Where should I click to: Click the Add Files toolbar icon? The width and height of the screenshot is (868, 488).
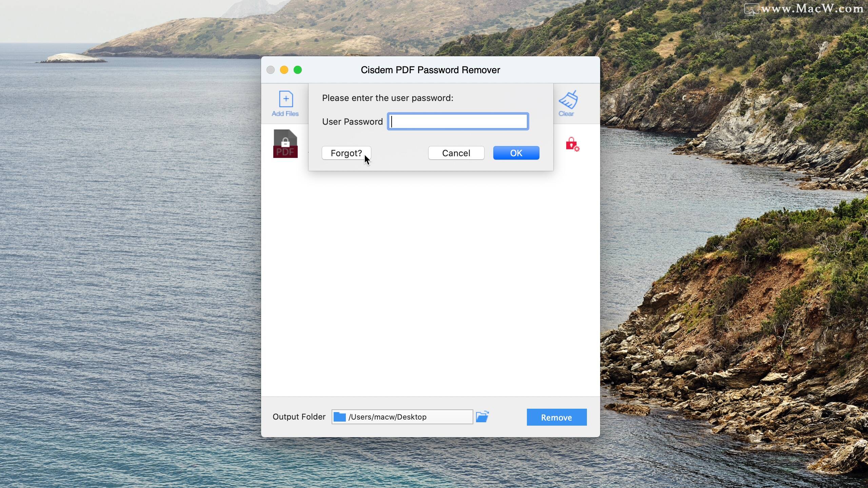[285, 103]
